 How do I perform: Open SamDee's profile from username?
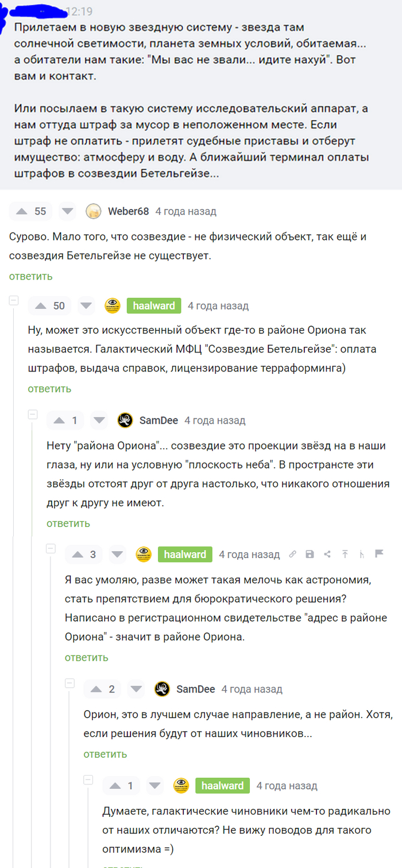(157, 420)
